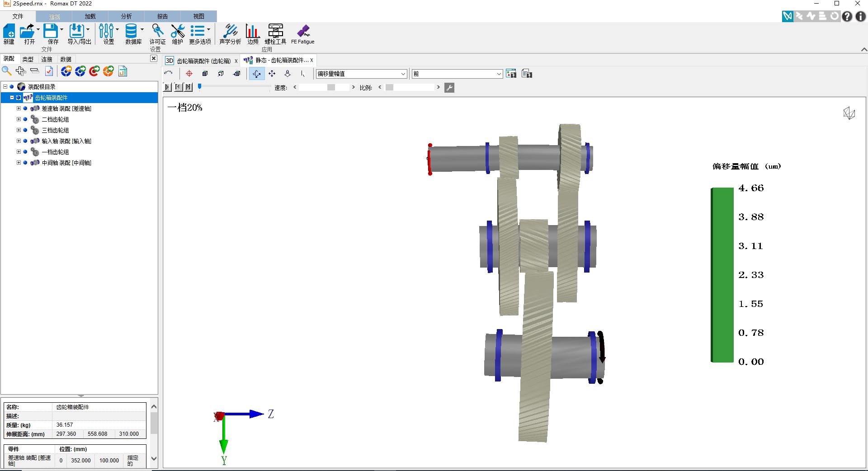
Task: Collapse the 装配根目录 root node
Action: pos(5,87)
